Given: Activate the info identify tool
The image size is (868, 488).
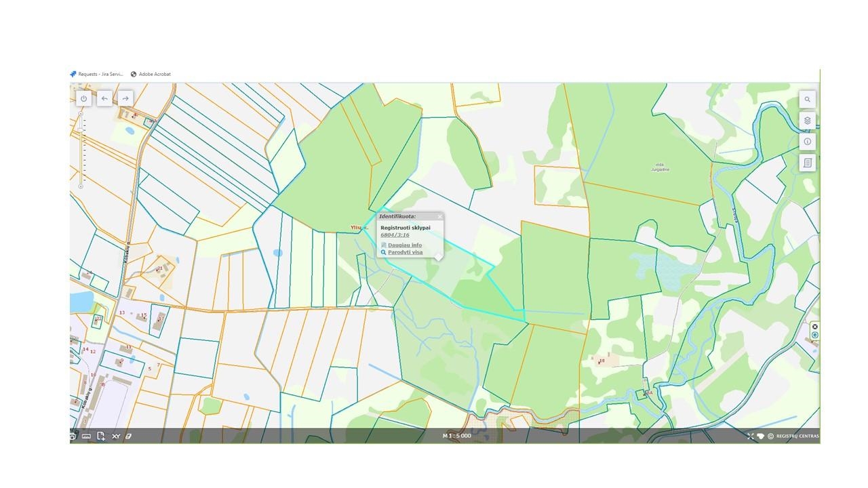Looking at the screenshot, I should point(807,142).
